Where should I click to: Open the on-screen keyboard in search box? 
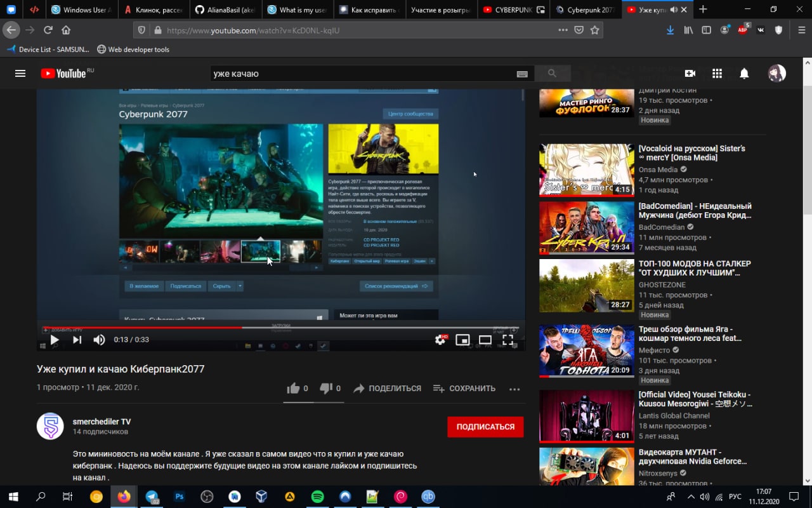[522, 74]
